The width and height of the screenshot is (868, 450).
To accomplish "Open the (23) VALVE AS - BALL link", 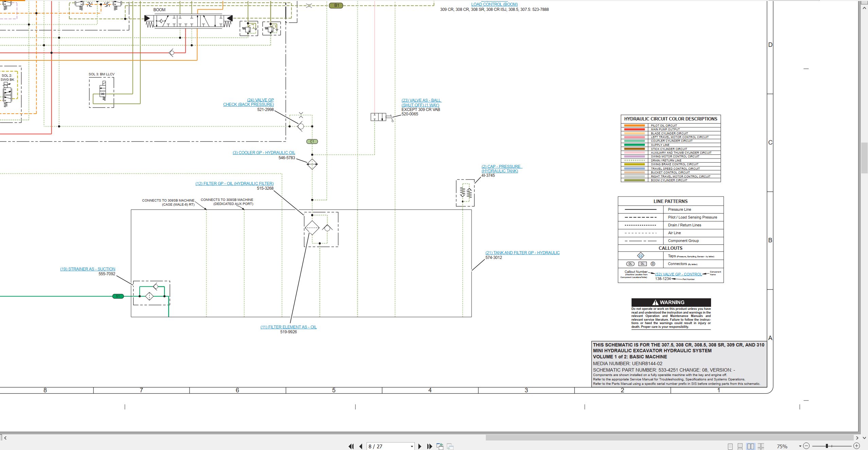I will point(421,102).
